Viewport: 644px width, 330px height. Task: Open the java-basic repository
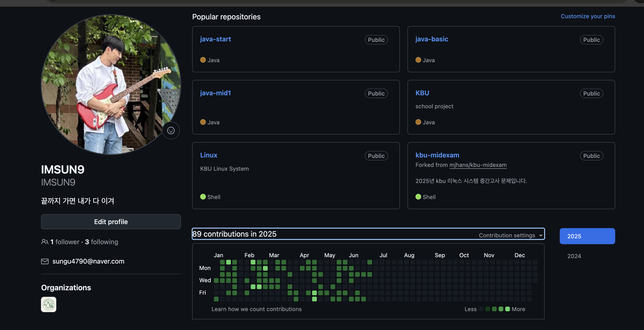click(432, 39)
